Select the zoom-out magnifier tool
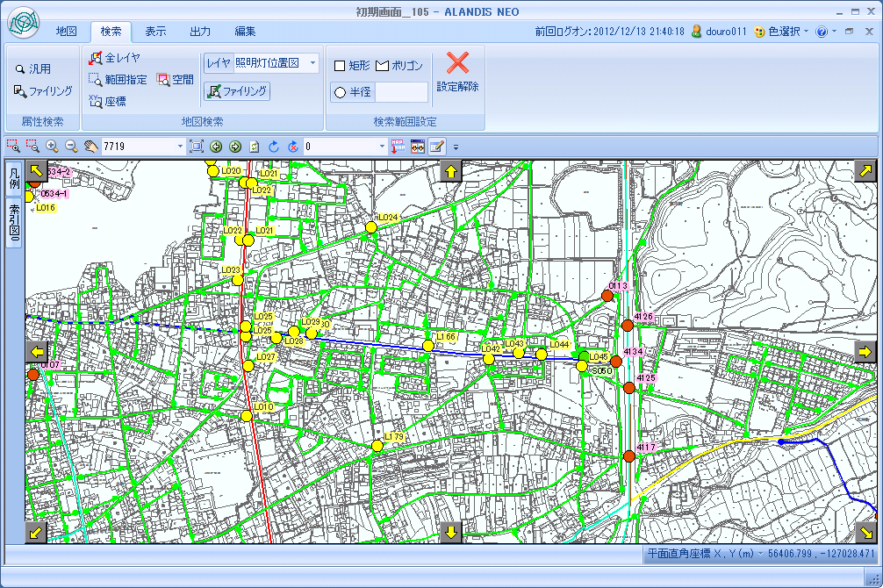Screen dimensions: 883x588 click(x=71, y=147)
